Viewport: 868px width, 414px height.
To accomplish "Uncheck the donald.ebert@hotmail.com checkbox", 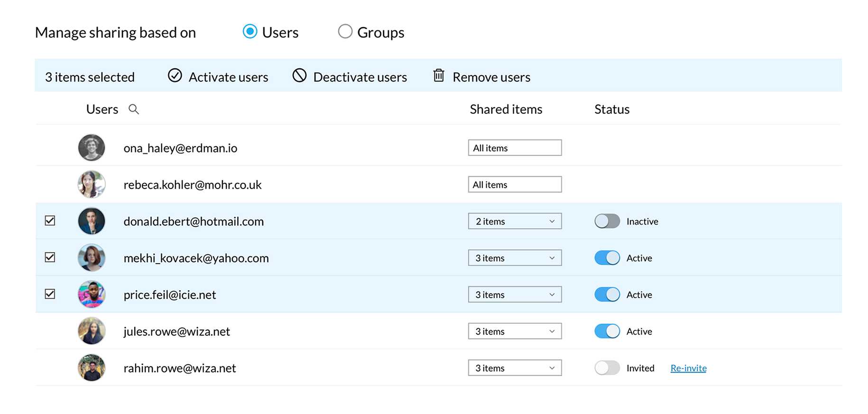I will point(50,221).
